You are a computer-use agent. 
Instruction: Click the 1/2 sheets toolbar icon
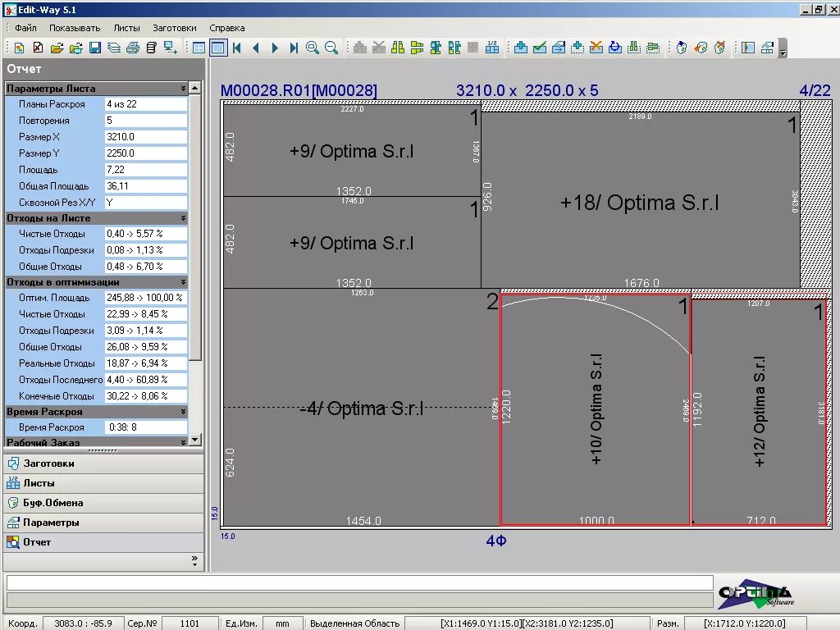point(492,48)
